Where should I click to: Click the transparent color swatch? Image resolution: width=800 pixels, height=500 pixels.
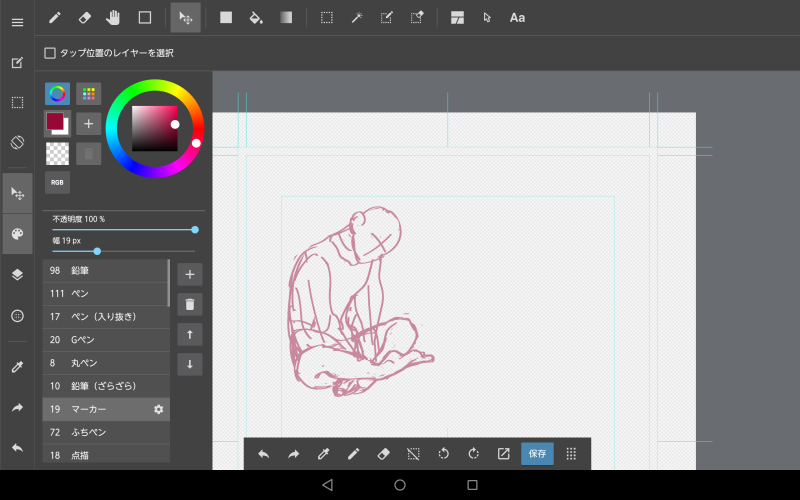[x=58, y=153]
